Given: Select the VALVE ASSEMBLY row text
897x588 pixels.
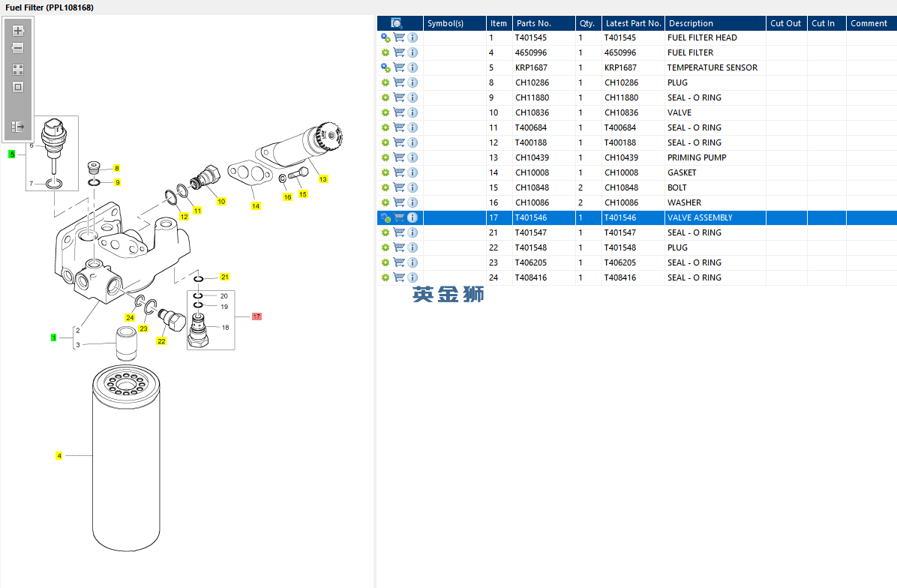Looking at the screenshot, I should point(700,218).
